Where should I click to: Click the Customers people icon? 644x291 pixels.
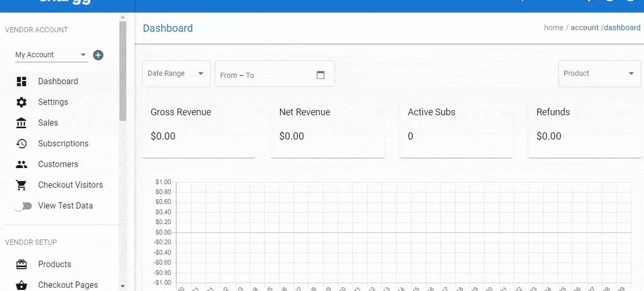click(x=21, y=164)
